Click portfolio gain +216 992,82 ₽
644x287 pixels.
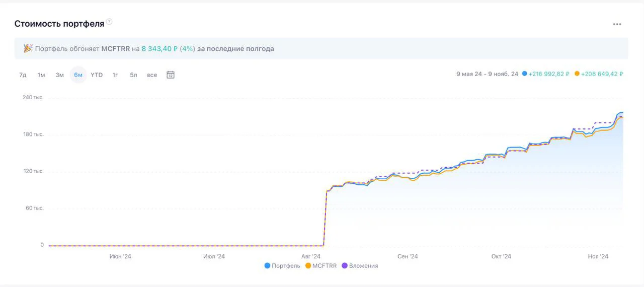coord(549,74)
